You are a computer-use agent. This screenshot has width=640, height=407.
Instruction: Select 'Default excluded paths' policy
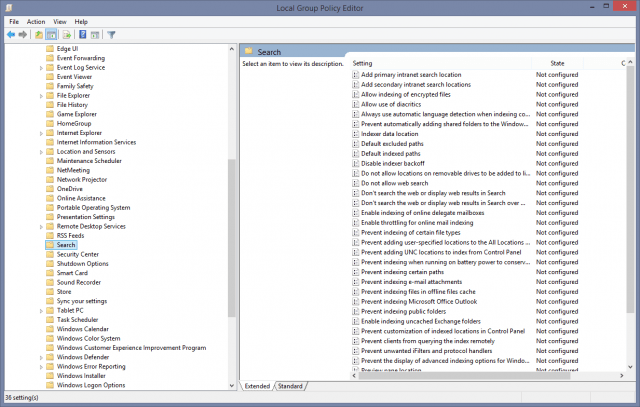click(392, 144)
